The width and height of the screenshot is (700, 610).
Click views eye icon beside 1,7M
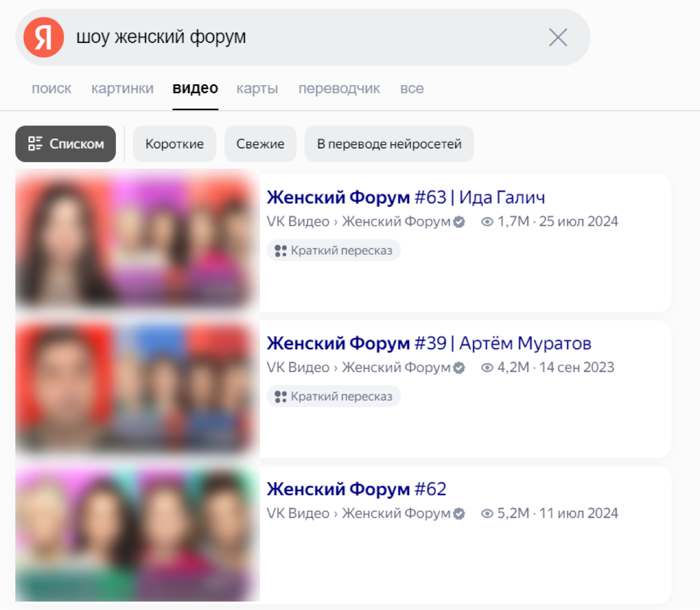coord(487,222)
